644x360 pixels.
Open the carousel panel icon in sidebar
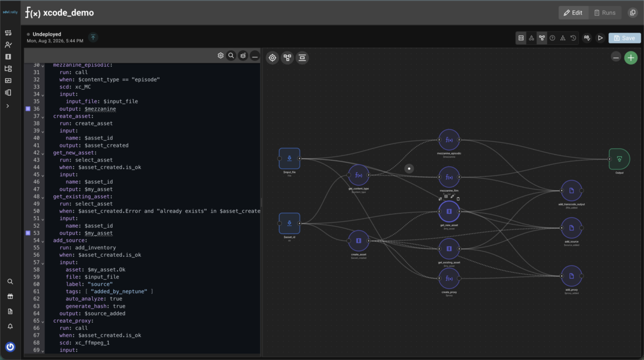(x=8, y=93)
